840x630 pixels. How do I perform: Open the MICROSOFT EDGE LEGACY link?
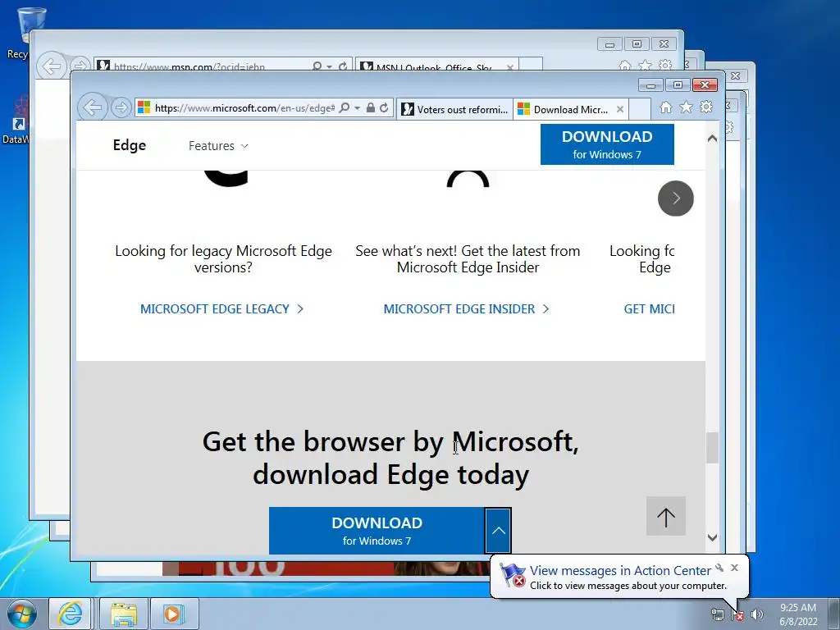coord(221,309)
